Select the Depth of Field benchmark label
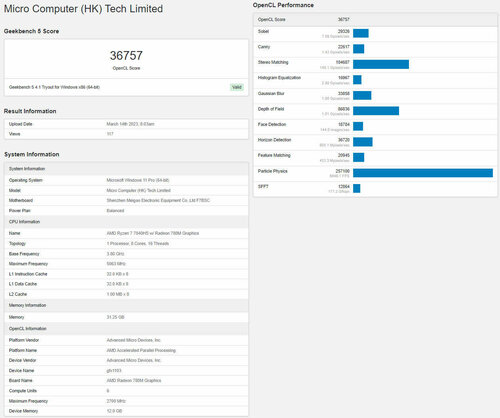 pyautogui.click(x=271, y=109)
